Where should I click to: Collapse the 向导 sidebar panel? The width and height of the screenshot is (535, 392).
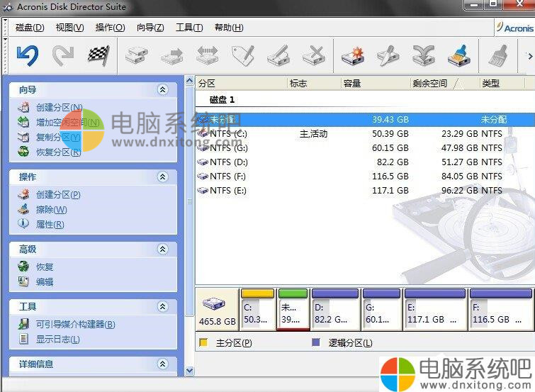[163, 90]
